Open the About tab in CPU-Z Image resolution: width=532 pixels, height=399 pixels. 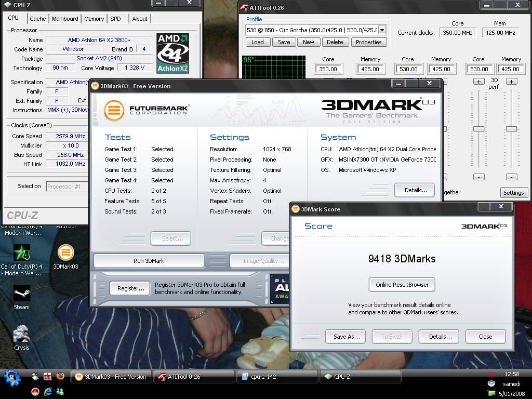140,19
